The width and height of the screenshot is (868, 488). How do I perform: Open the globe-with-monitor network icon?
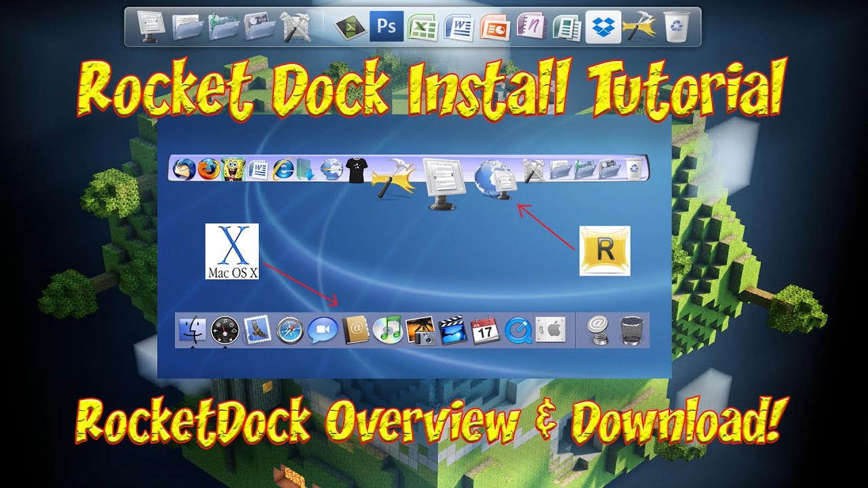click(497, 178)
